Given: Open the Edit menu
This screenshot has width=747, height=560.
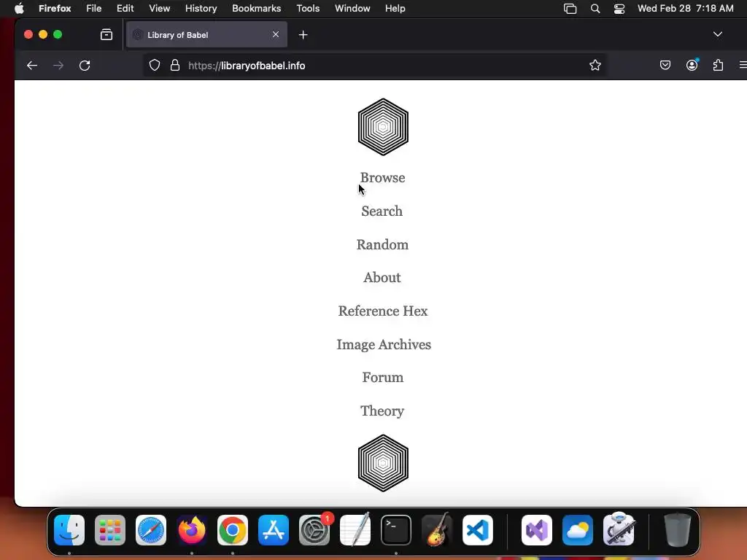Looking at the screenshot, I should click(125, 9).
